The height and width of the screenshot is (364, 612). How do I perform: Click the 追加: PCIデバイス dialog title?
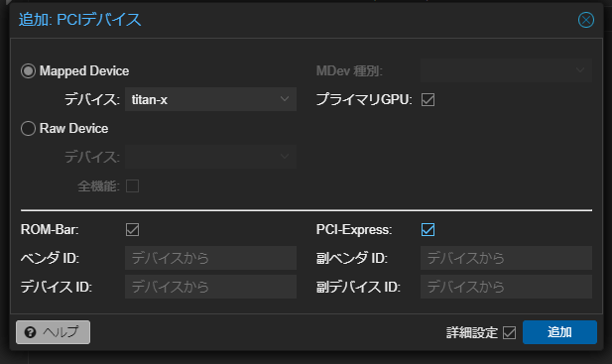point(79,20)
